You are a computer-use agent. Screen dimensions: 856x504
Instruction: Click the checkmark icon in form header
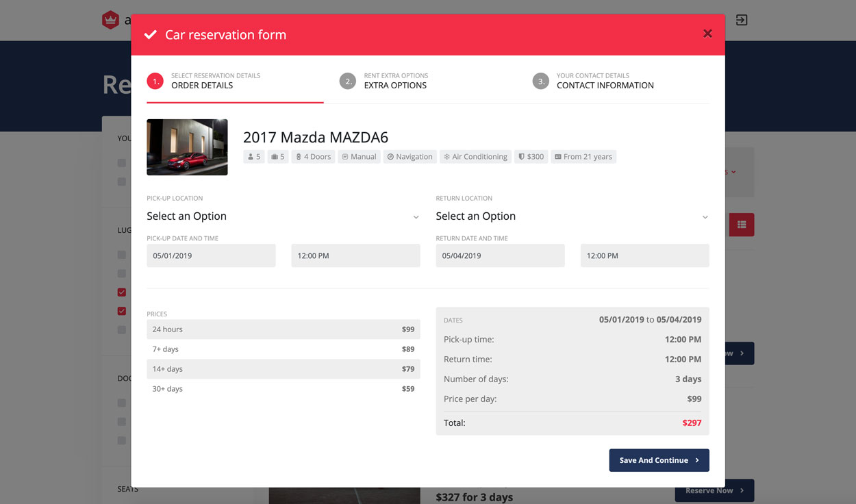[151, 35]
